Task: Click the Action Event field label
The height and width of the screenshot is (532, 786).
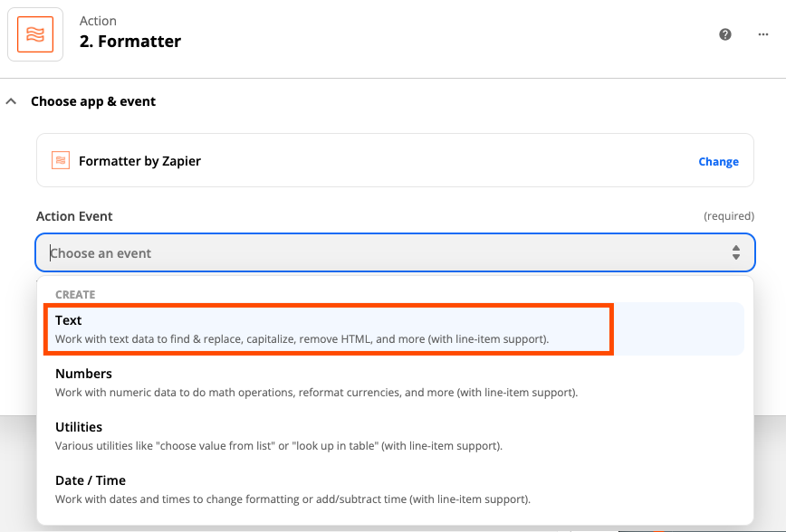Action: [74, 216]
